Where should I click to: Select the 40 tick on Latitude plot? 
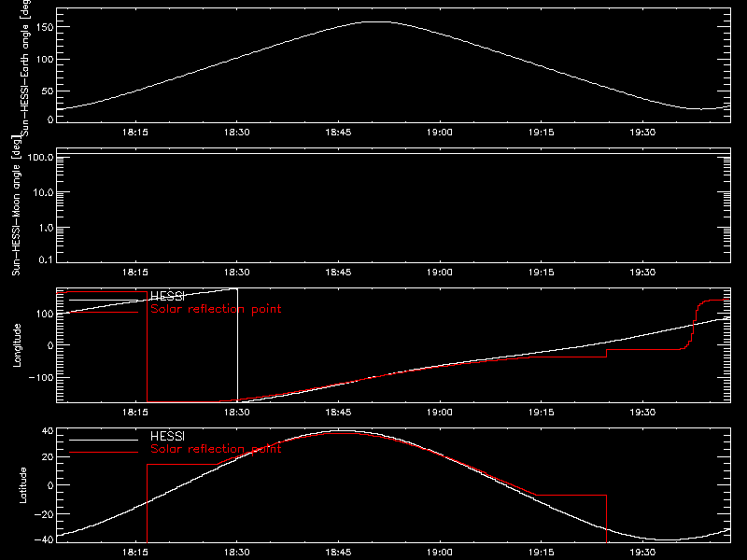coord(48,431)
